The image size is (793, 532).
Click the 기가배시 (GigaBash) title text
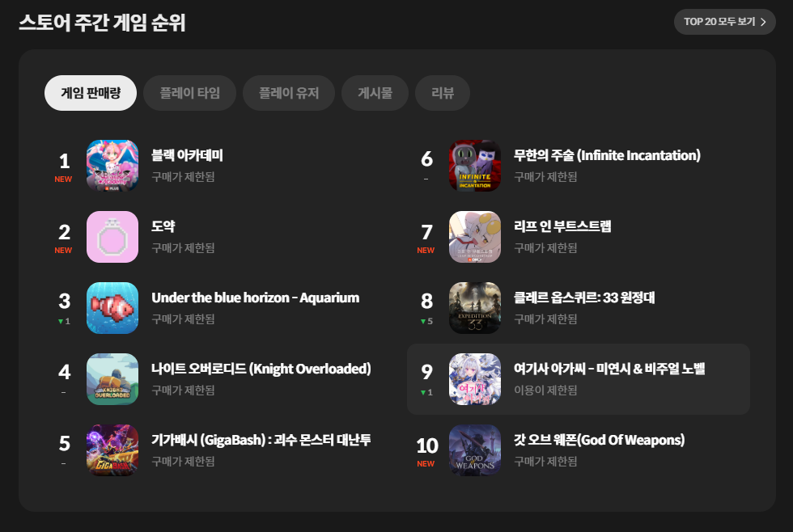click(261, 440)
